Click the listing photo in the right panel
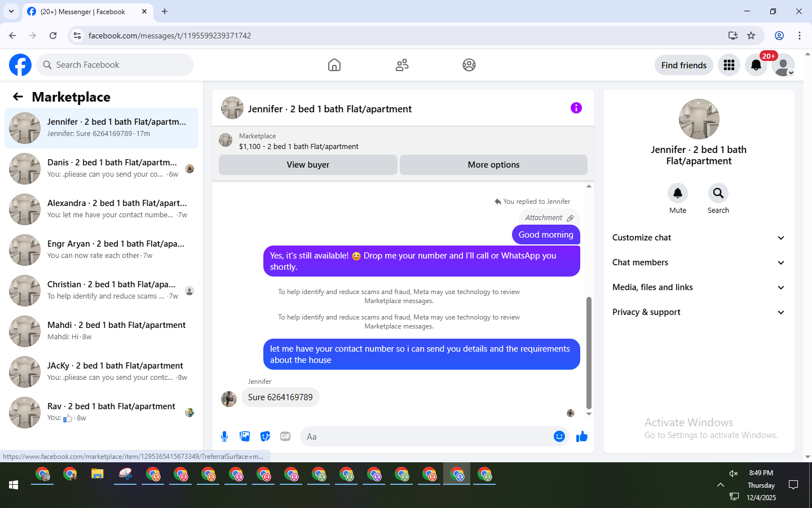The image size is (812, 508). coord(699,119)
